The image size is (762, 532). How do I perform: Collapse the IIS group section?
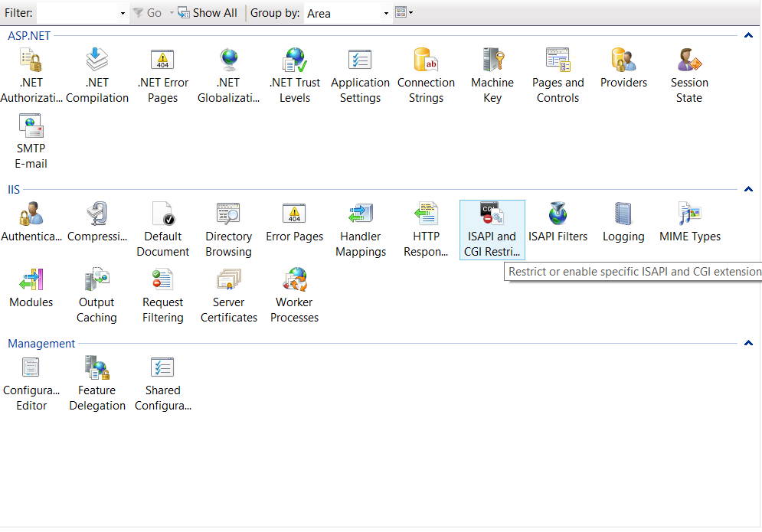pyautogui.click(x=748, y=190)
